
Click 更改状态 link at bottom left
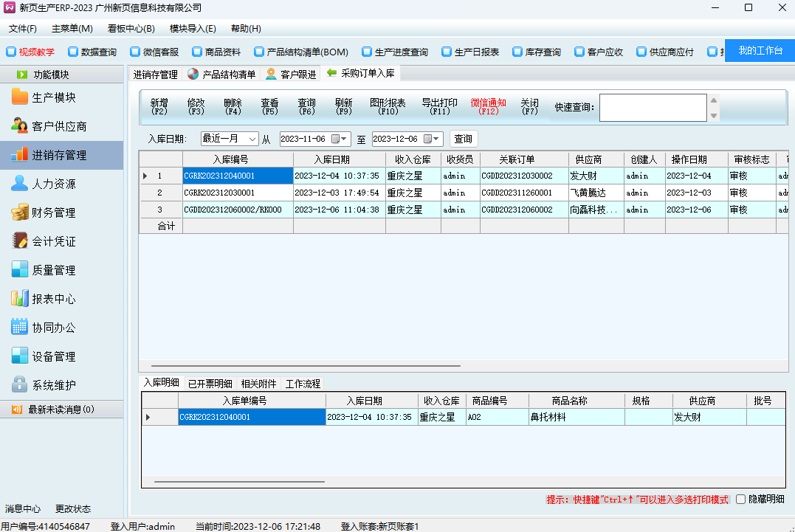pyautogui.click(x=72, y=508)
